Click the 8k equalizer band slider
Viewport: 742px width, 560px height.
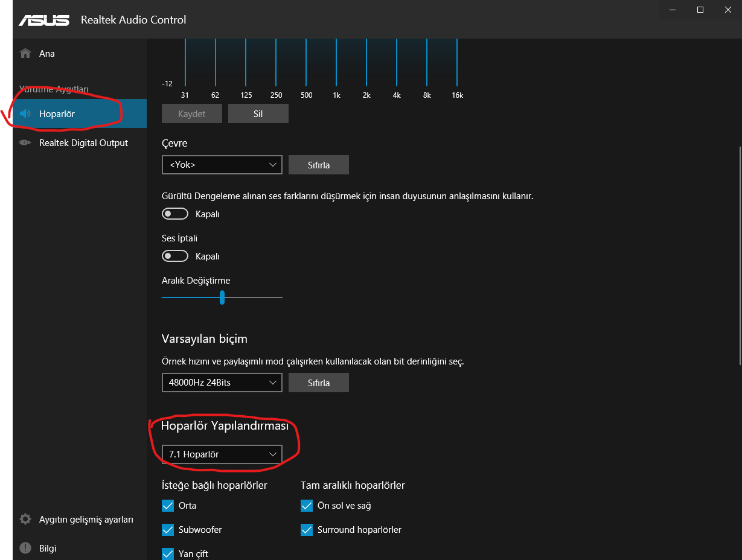[427, 62]
